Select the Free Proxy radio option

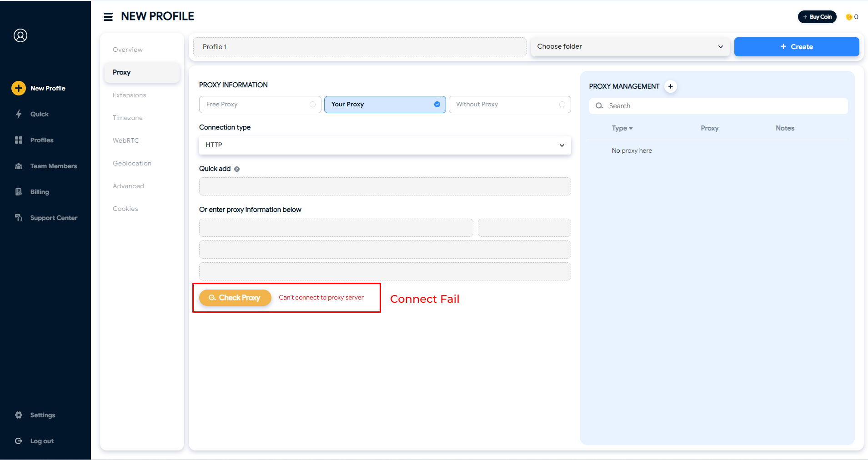(312, 105)
